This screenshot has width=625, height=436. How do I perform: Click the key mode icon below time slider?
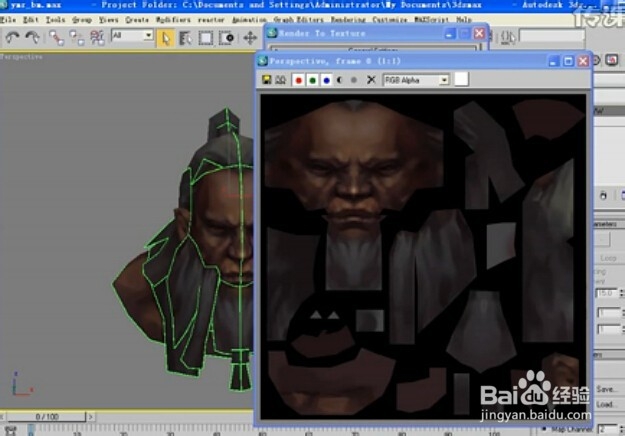(x=10, y=431)
